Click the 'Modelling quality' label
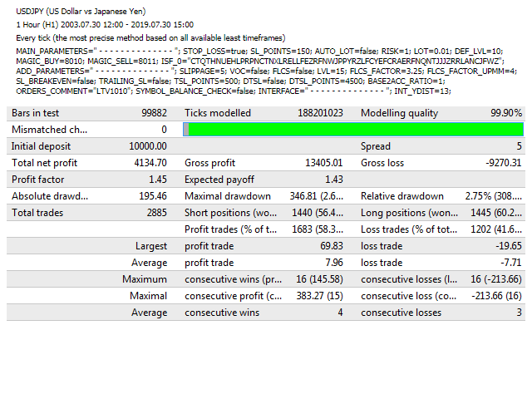 pos(399,113)
